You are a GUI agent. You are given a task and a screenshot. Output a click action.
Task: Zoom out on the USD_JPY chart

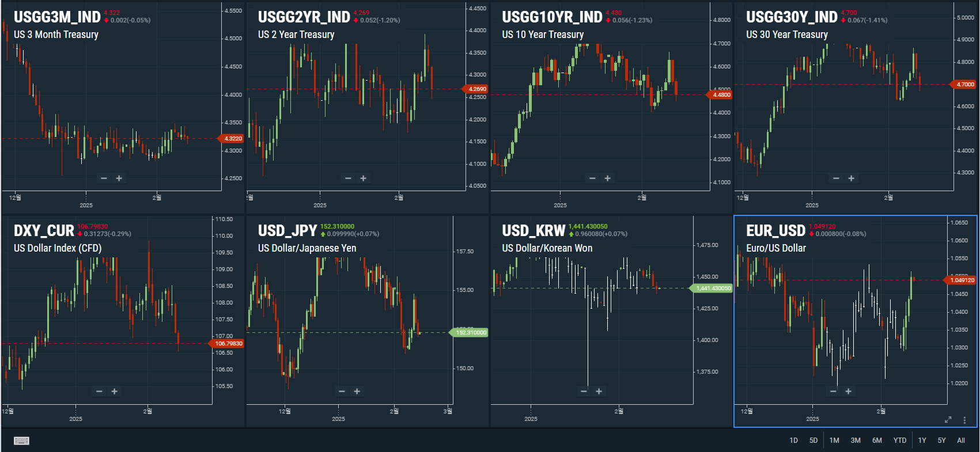pos(342,392)
